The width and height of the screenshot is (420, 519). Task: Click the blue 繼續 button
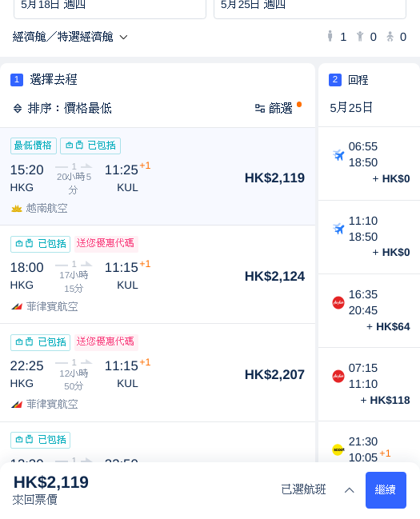click(386, 490)
